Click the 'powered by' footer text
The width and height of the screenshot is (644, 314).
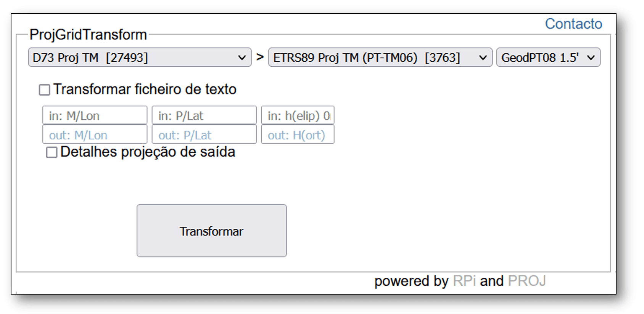pos(411,281)
